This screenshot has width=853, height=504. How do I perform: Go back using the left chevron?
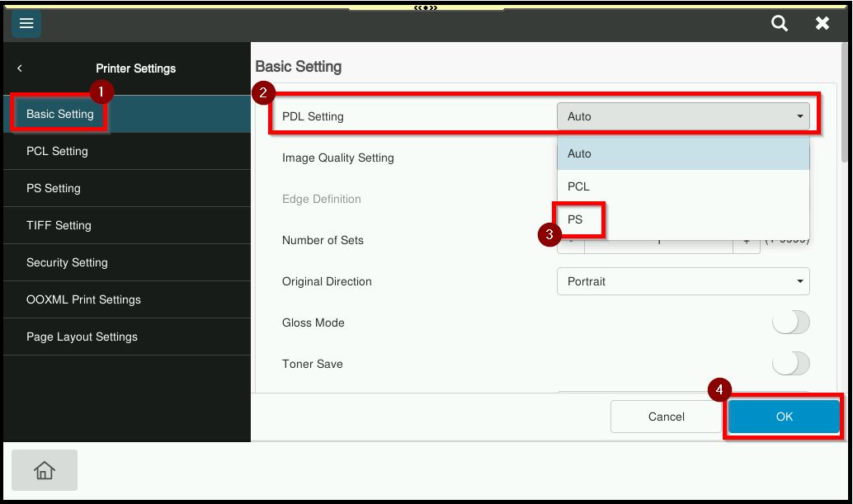20,68
